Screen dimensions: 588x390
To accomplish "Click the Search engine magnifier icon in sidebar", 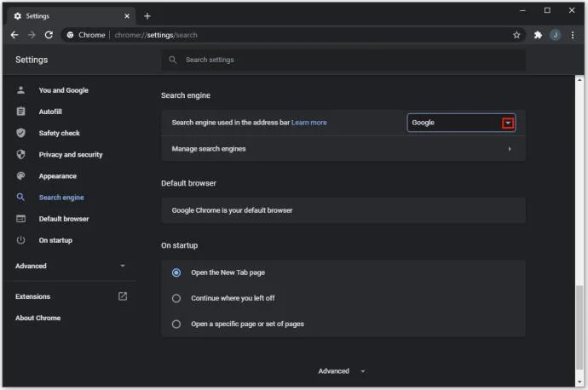I will (20, 197).
